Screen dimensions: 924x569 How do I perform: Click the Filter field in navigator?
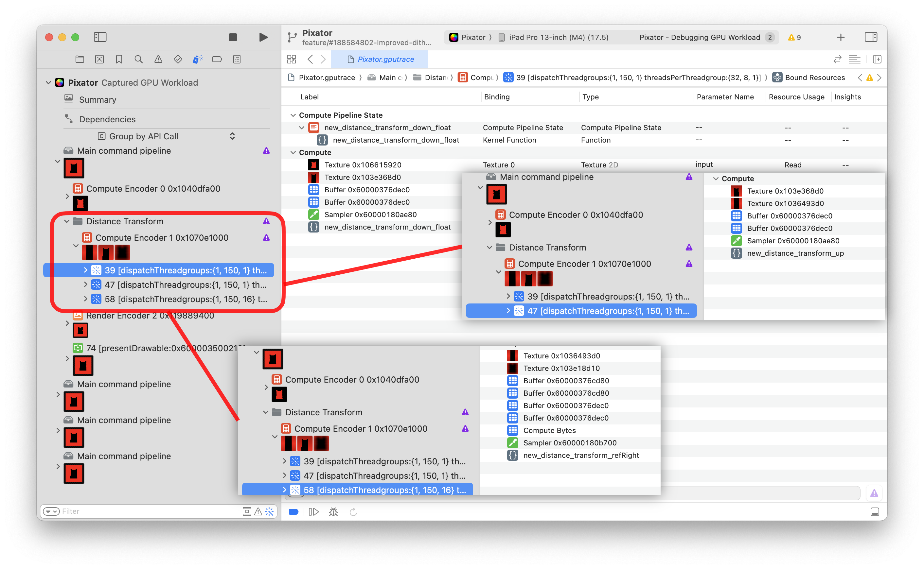point(147,511)
